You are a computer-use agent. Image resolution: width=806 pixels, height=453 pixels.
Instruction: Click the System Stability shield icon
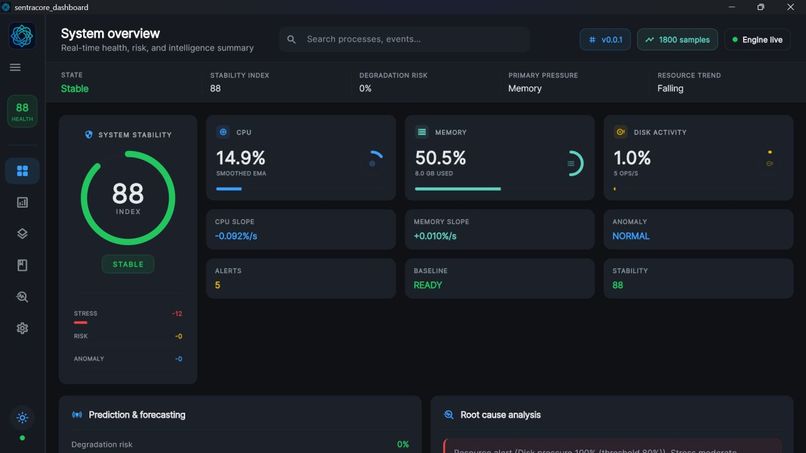tap(88, 135)
